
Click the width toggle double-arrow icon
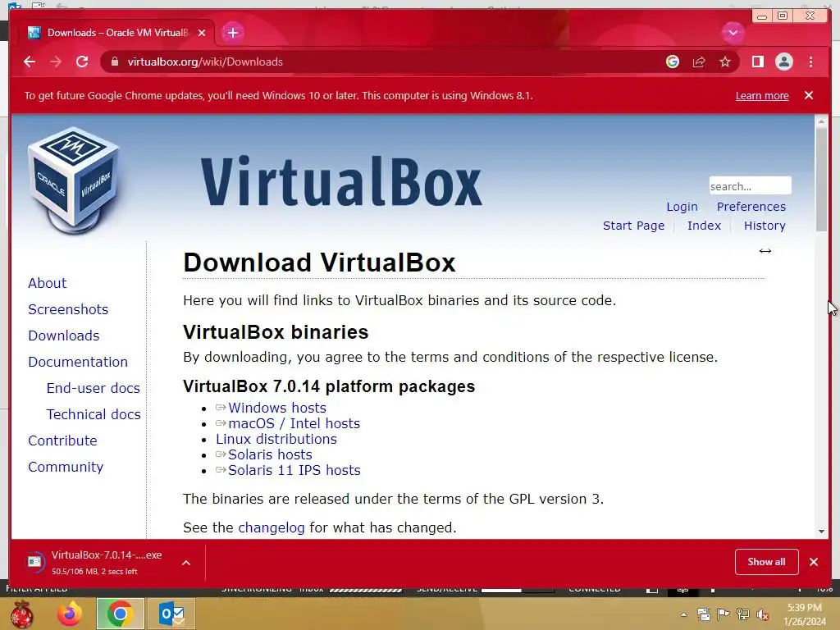point(765,251)
